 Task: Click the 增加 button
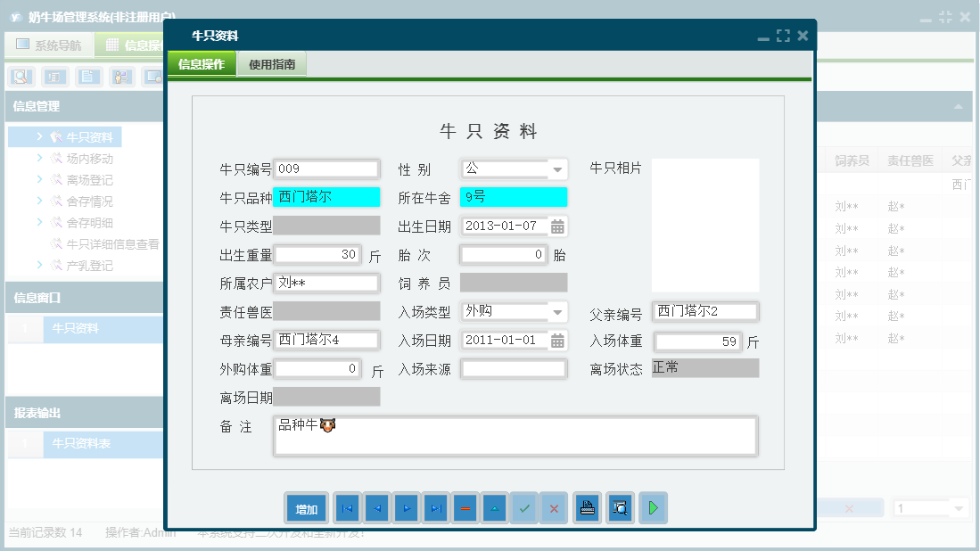306,508
